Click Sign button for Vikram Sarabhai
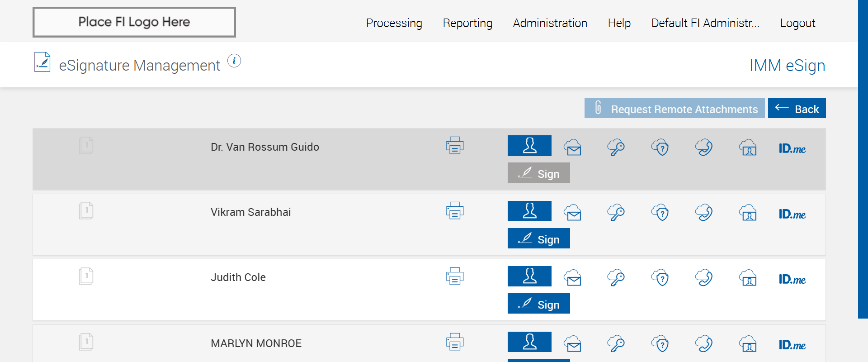 [538, 238]
